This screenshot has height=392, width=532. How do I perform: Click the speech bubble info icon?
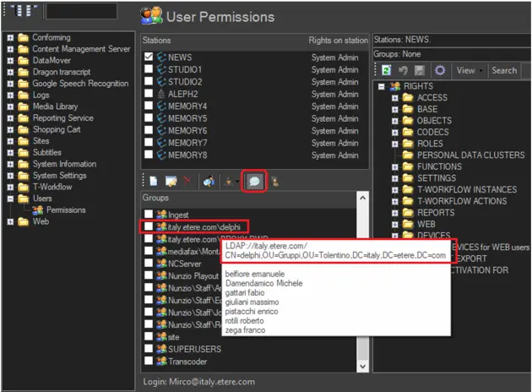253,181
